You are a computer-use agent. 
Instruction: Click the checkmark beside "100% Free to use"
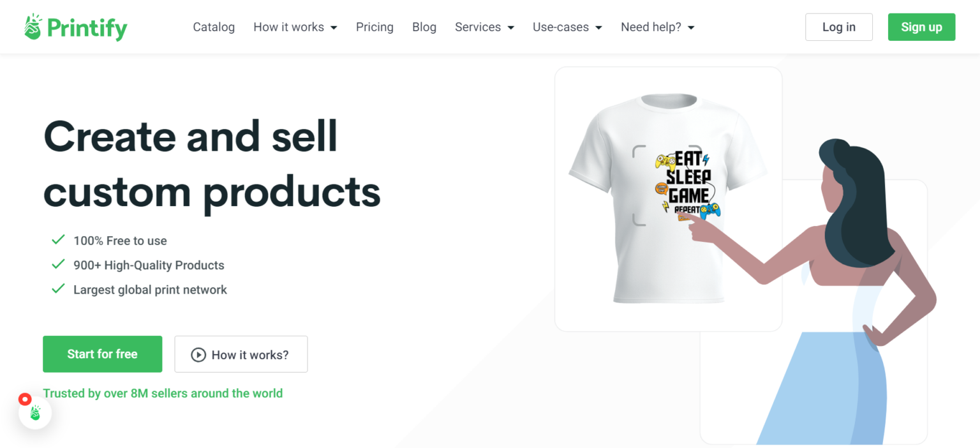pos(57,239)
